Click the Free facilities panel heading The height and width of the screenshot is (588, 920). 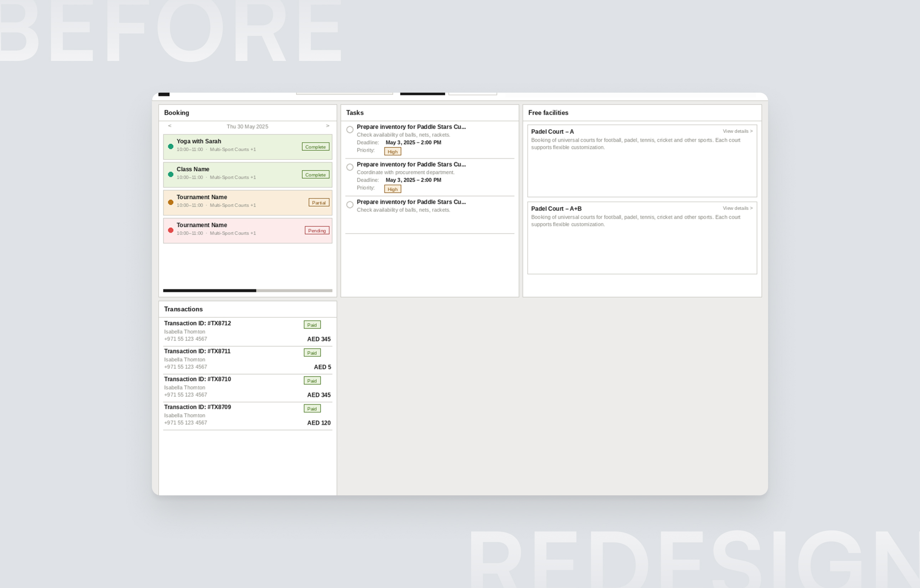(548, 113)
